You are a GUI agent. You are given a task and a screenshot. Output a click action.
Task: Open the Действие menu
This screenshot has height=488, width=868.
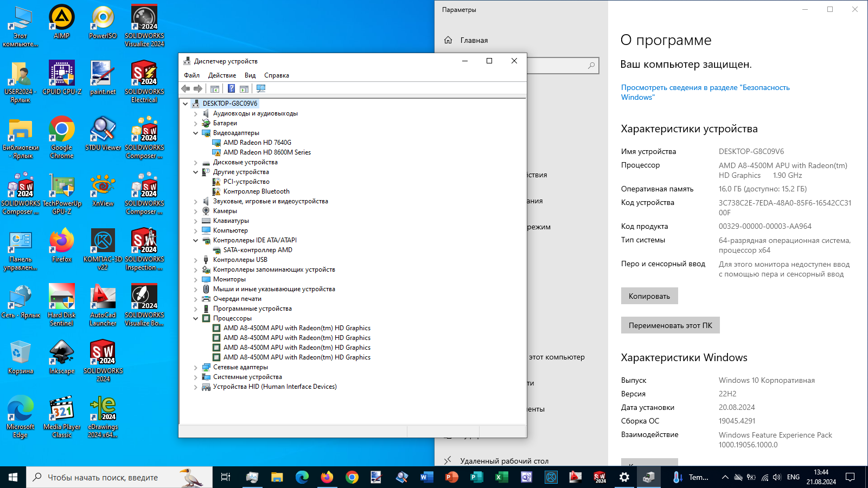click(222, 75)
